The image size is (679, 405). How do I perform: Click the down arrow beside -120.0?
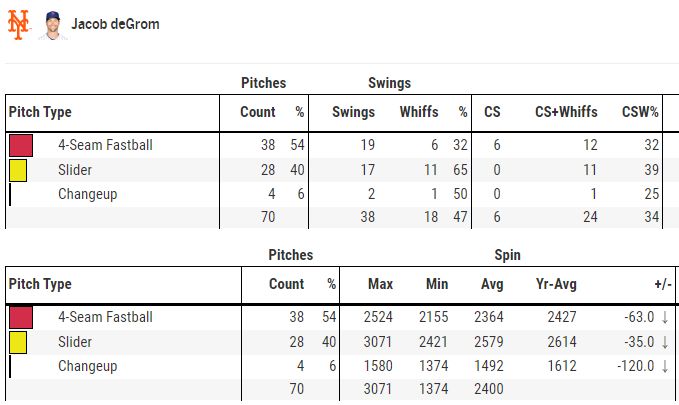665,366
